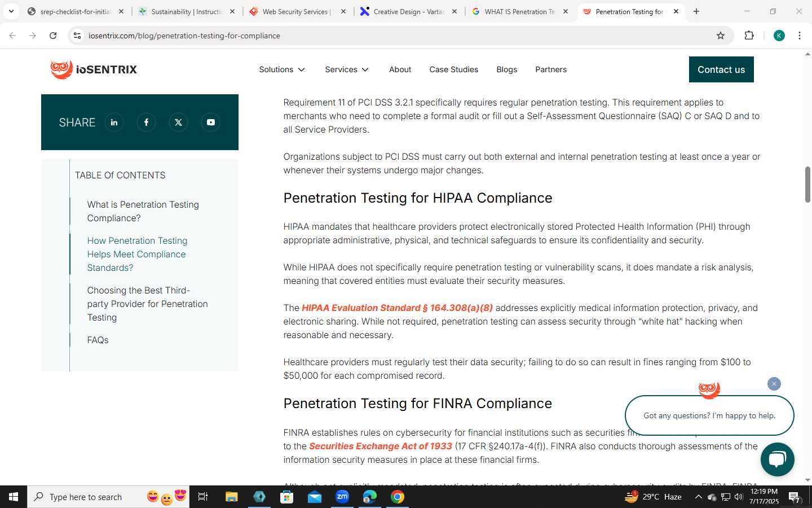
Task: Open weather widget showing 29°C Haze
Action: (653, 497)
